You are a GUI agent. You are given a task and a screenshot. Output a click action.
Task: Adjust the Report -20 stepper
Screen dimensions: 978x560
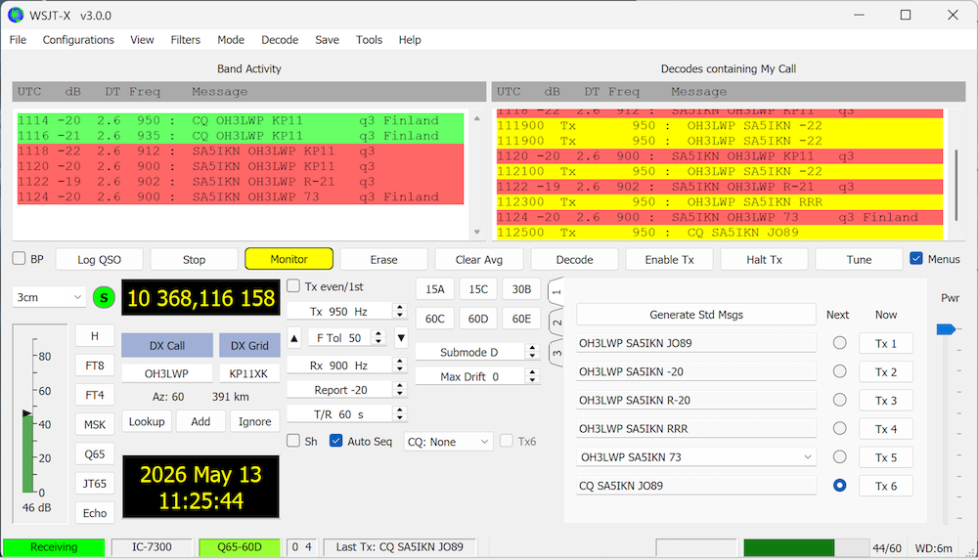400,390
